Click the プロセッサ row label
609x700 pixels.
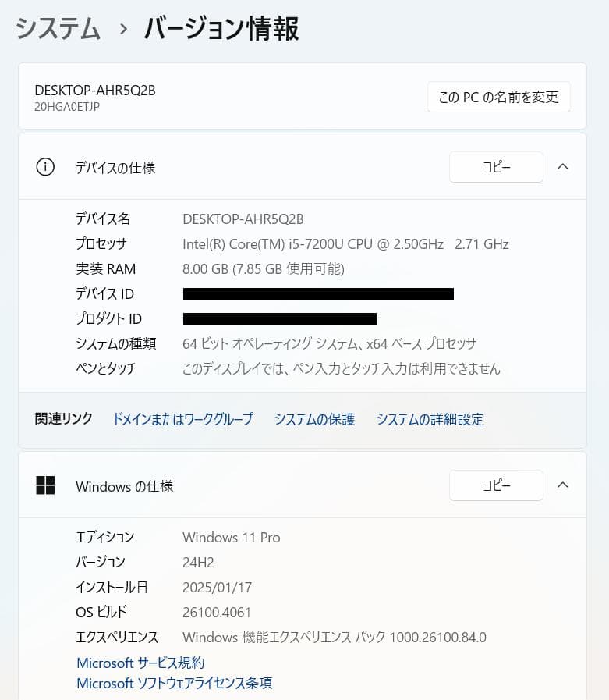click(x=101, y=243)
